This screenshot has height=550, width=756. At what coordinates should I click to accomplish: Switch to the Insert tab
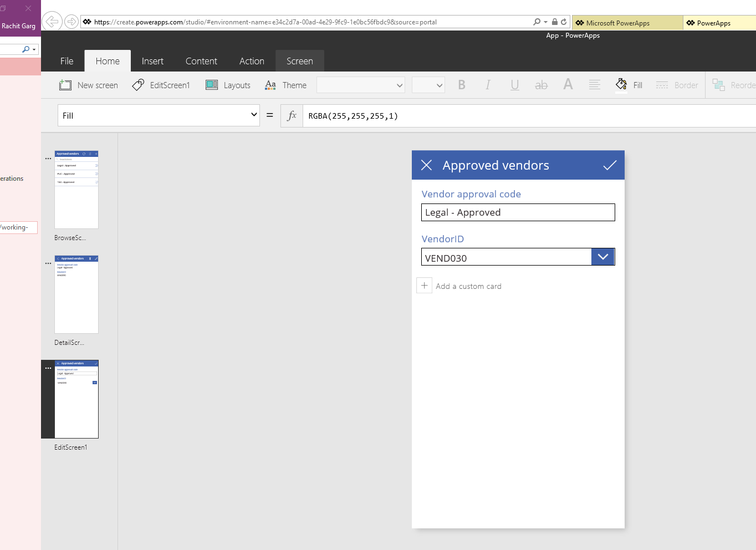152,61
